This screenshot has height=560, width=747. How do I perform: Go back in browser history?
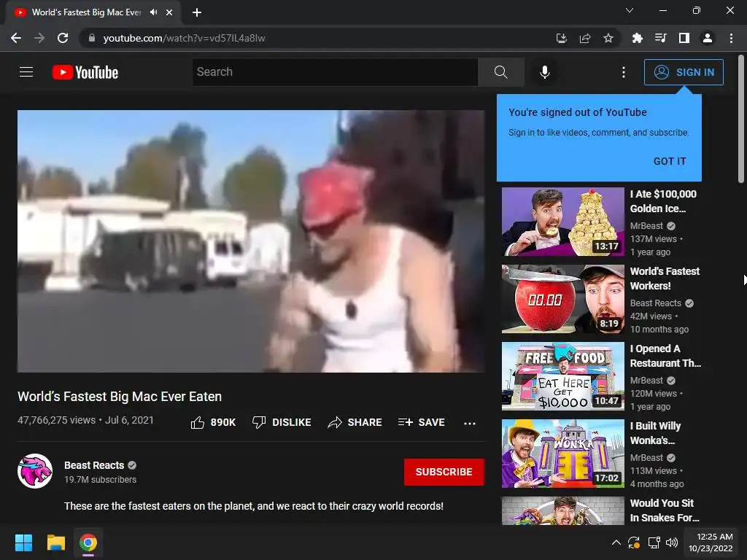tap(16, 38)
